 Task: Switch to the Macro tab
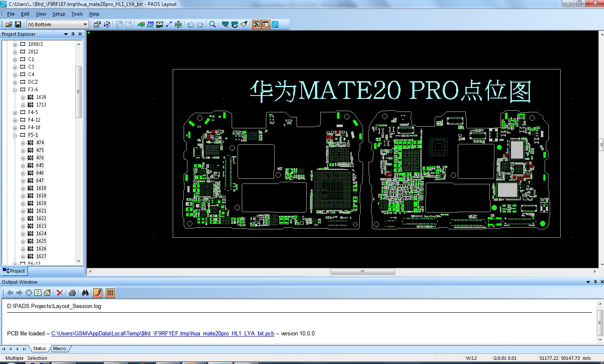pyautogui.click(x=59, y=348)
